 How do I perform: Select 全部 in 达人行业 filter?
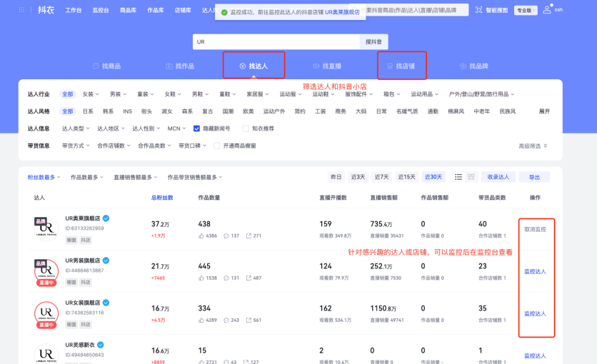click(67, 94)
